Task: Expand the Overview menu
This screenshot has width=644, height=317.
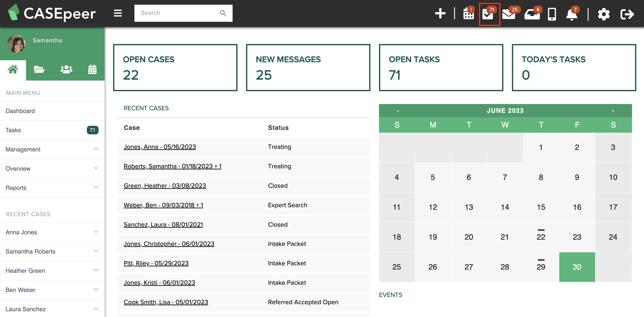Action: pyautogui.click(x=52, y=169)
